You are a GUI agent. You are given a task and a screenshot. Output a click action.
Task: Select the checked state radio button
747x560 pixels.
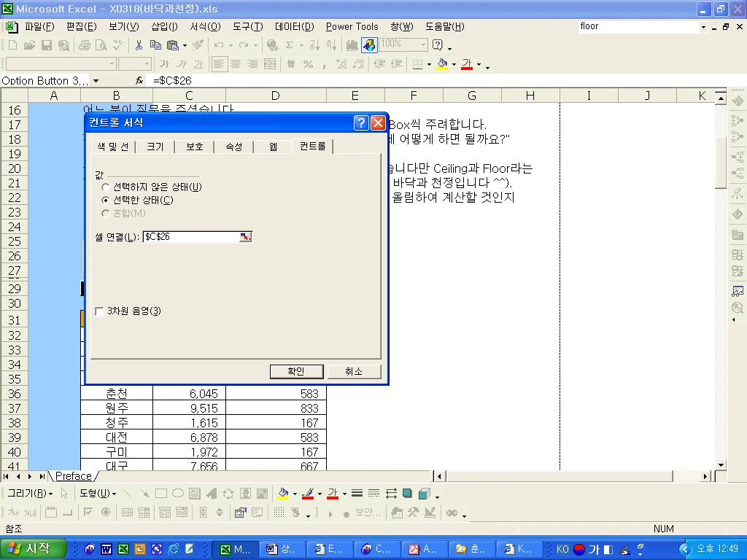tap(106, 201)
